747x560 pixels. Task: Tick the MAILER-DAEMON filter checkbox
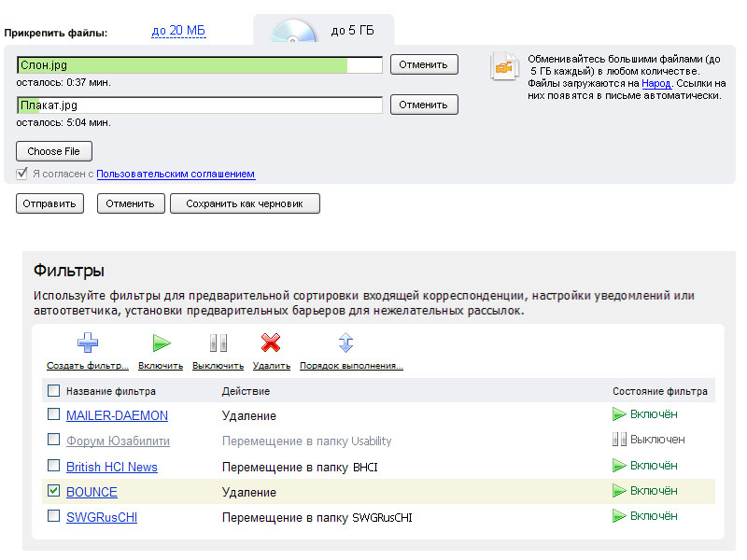(x=53, y=414)
